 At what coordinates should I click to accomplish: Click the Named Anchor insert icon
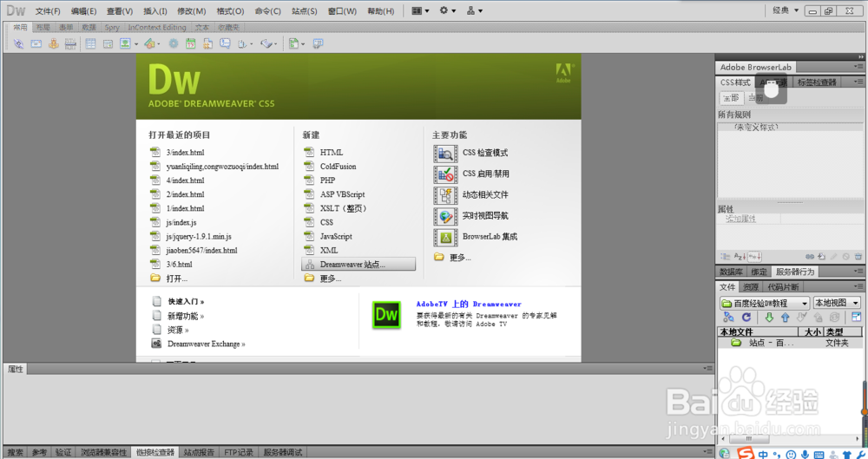pyautogui.click(x=53, y=43)
